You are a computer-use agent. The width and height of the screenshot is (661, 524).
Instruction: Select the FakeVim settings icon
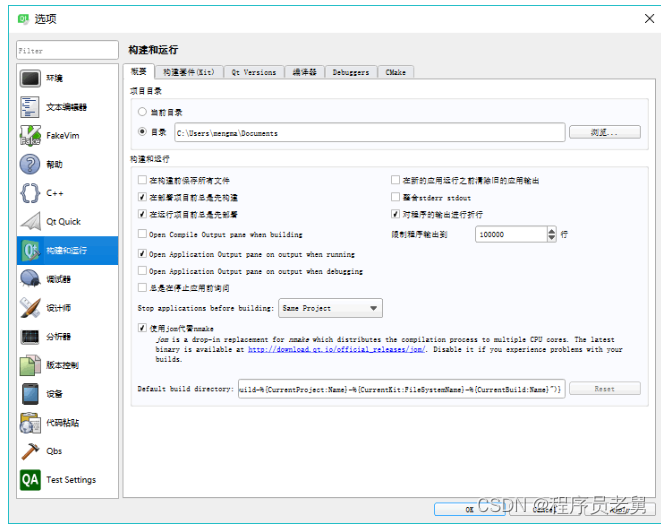[x=30, y=136]
